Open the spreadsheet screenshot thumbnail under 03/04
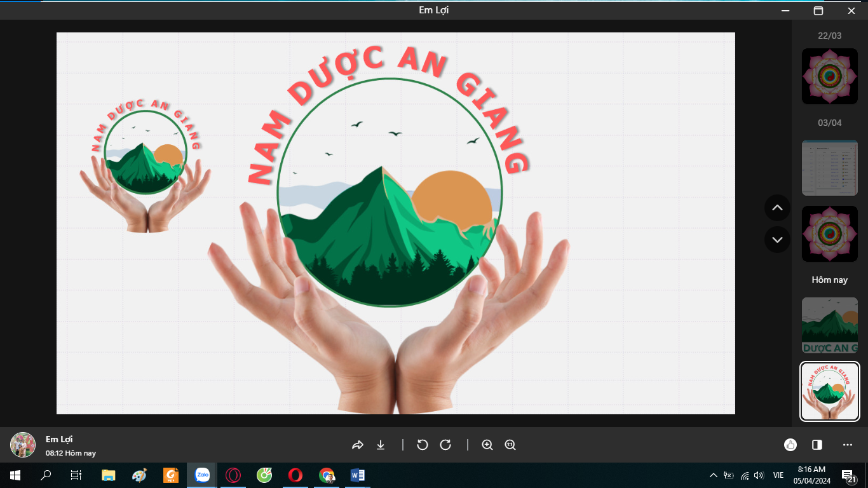Image resolution: width=868 pixels, height=488 pixels. 829,168
